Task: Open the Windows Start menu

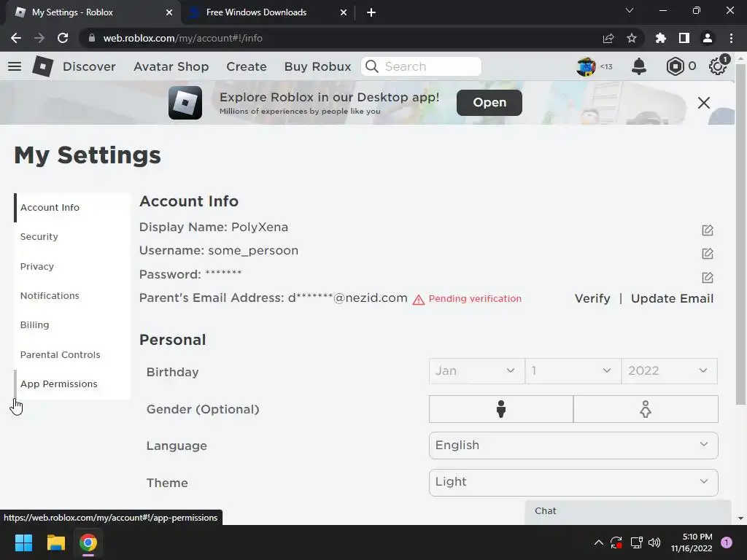Action: click(23, 542)
